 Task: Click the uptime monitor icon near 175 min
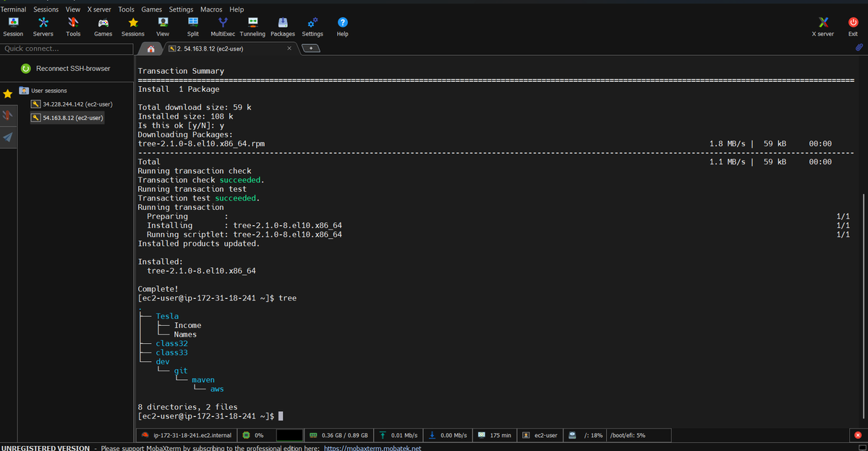pyautogui.click(x=482, y=435)
